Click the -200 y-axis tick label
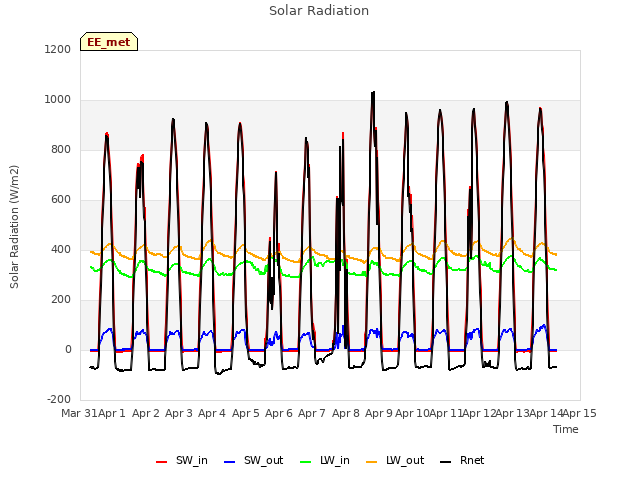 pos(59,400)
